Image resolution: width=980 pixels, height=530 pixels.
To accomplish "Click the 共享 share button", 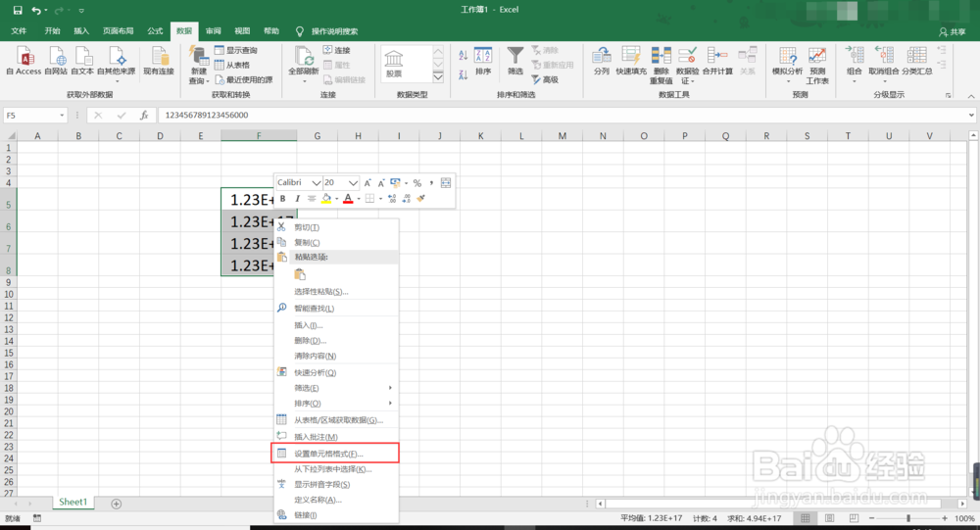I will (x=952, y=31).
